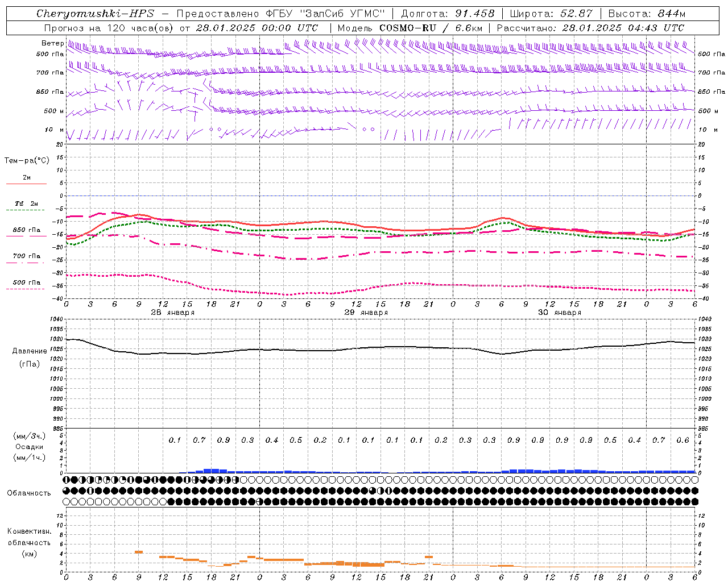This screenshot has height=582, width=728.
Task: Click the station name Cheryomushki-HPS in the header
Action: click(95, 14)
